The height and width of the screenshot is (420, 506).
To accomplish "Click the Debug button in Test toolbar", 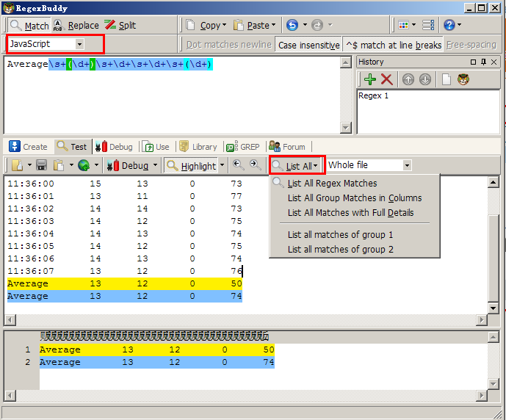I will [x=128, y=165].
